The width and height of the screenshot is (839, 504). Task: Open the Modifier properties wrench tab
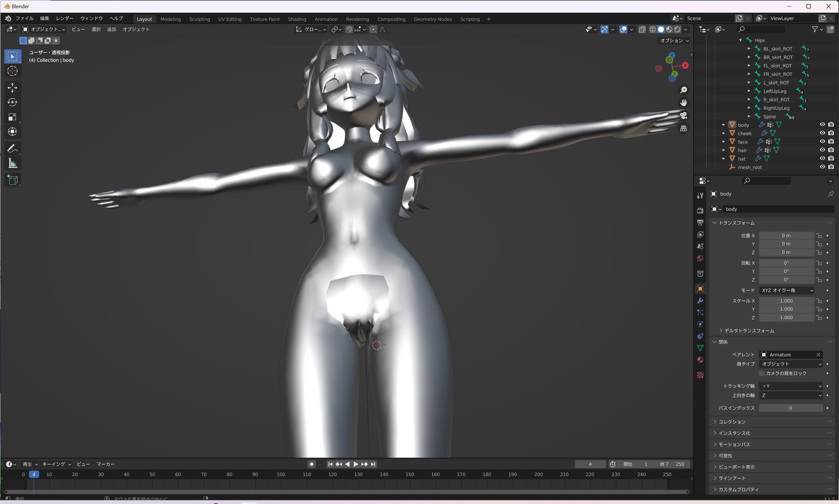coord(700,300)
